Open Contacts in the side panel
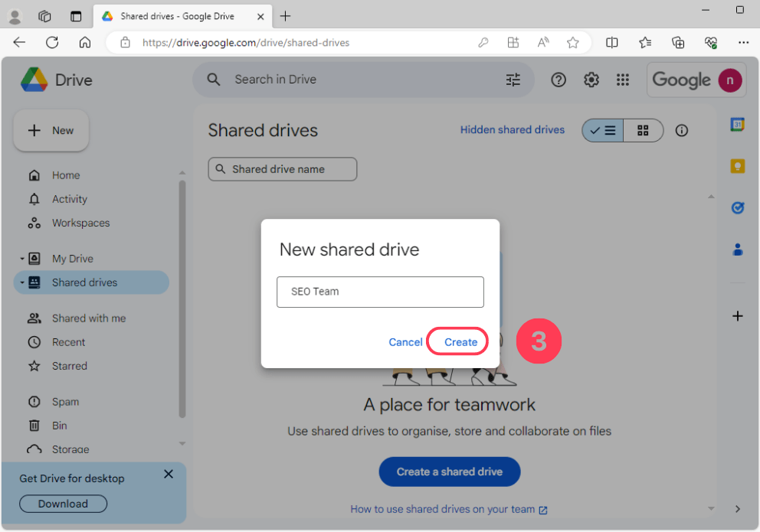Viewport: 760px width, 532px height. [737, 249]
